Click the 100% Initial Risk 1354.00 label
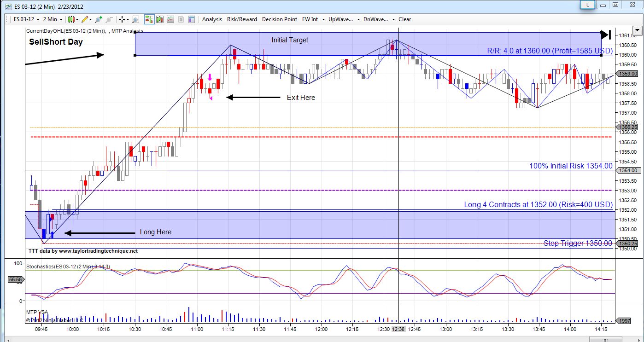644x342 pixels. [x=571, y=166]
